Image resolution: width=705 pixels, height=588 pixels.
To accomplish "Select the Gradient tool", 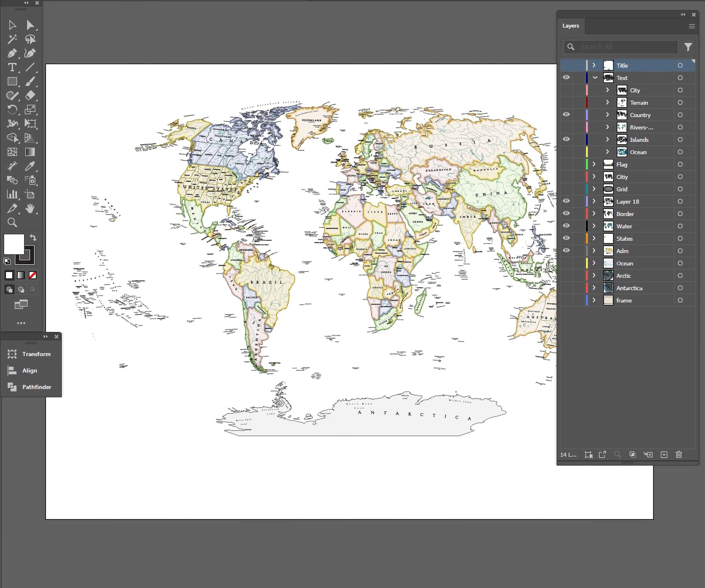I will pyautogui.click(x=30, y=152).
